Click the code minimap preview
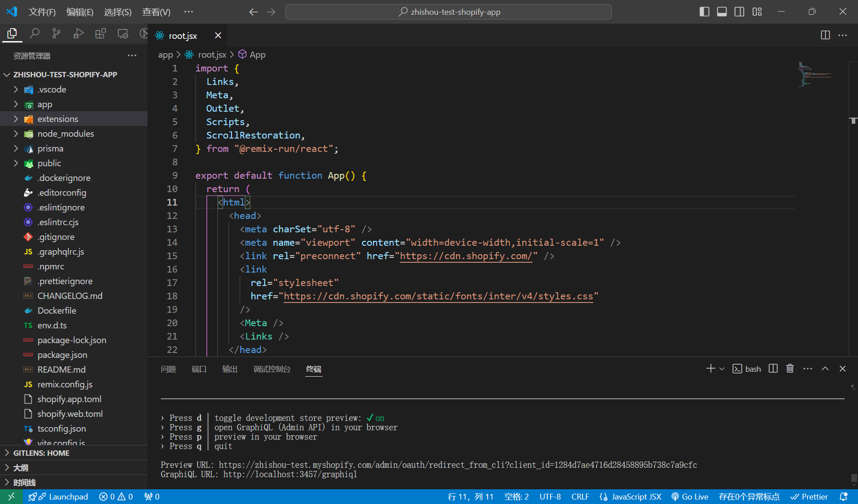The image size is (858, 504). 815,75
